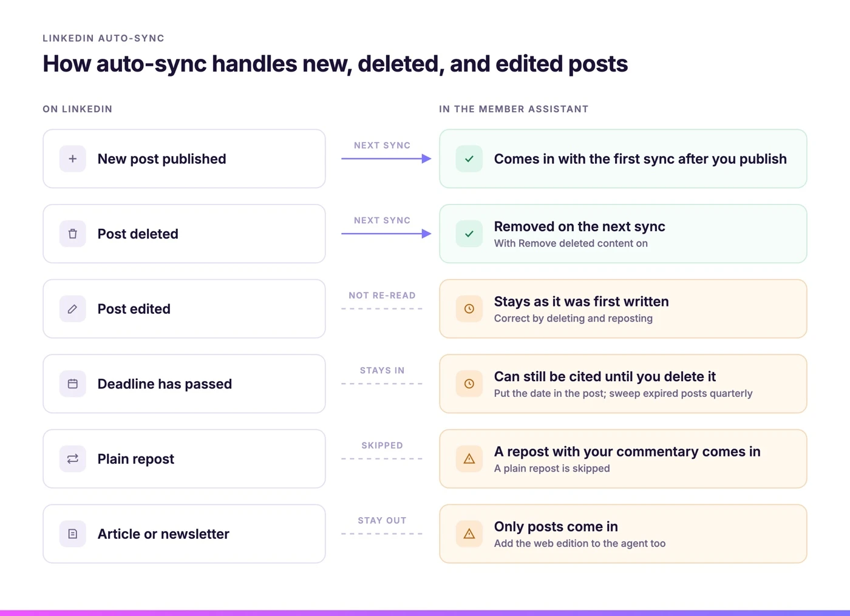Image resolution: width=850 pixels, height=616 pixels.
Task: Select the Post edited text
Action: tap(134, 309)
